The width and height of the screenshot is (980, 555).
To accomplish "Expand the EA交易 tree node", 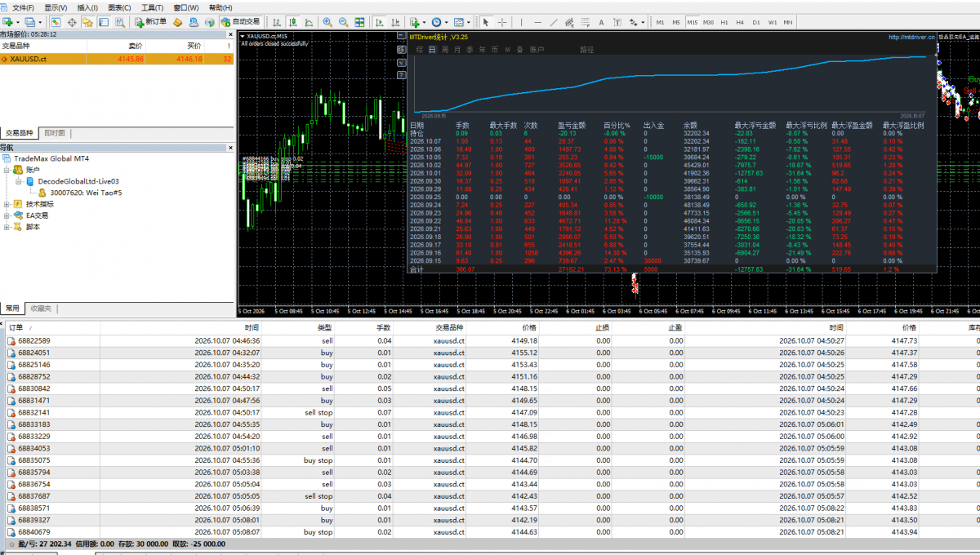I will tap(7, 215).
